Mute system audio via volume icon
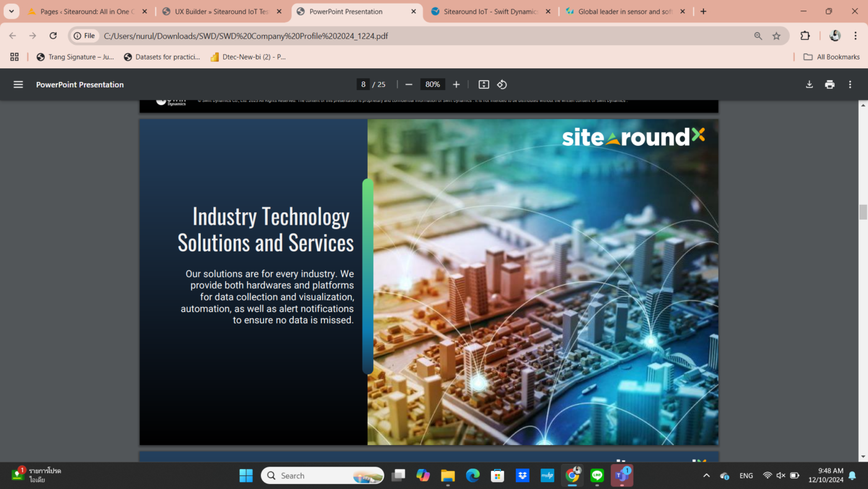Viewport: 868px width, 489px height. (x=781, y=475)
